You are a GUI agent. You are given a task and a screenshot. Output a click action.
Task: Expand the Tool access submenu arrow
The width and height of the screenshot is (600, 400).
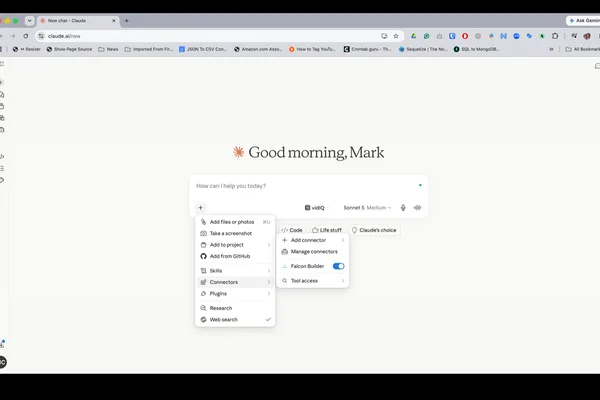coord(343,281)
